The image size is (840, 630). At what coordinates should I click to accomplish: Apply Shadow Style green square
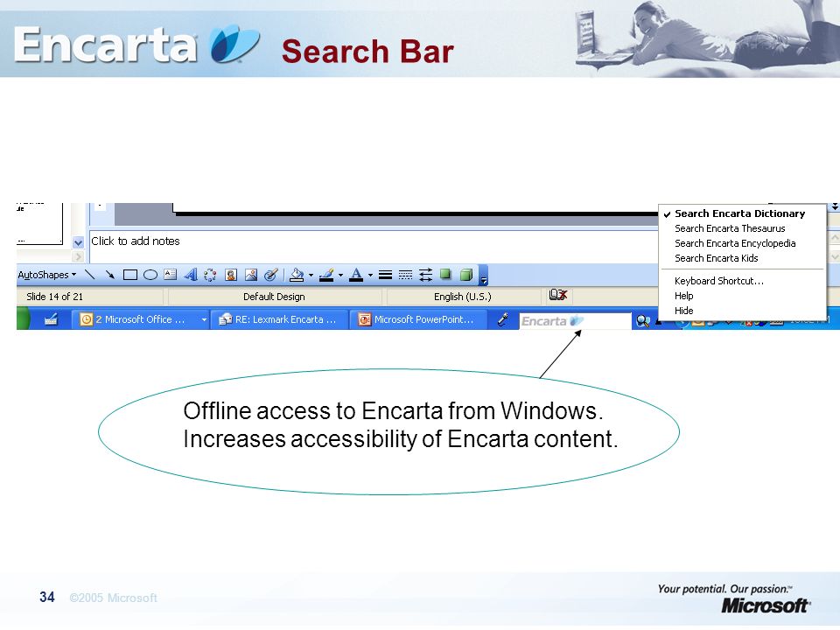[x=445, y=275]
